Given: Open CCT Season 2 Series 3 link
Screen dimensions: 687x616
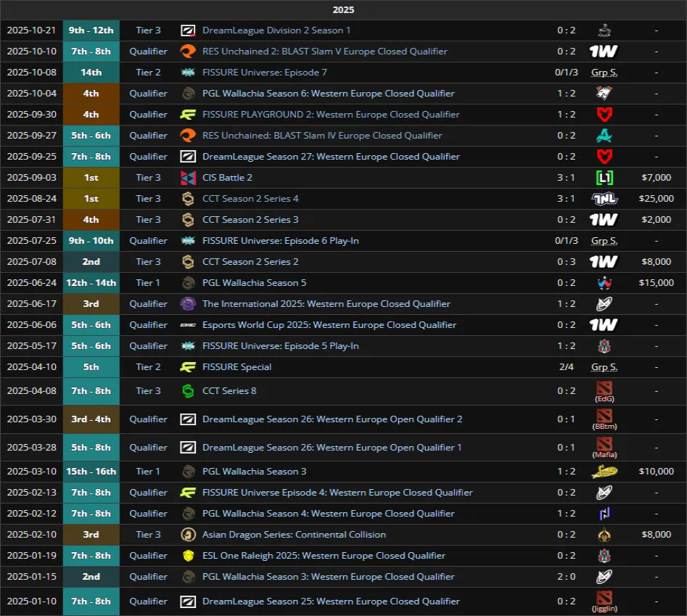Looking at the screenshot, I should coord(250,220).
